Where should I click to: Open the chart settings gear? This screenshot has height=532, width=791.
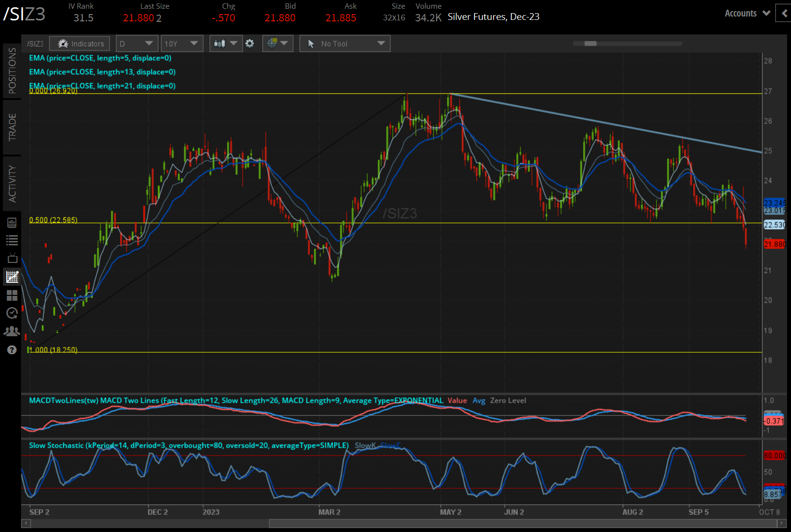tap(249, 44)
